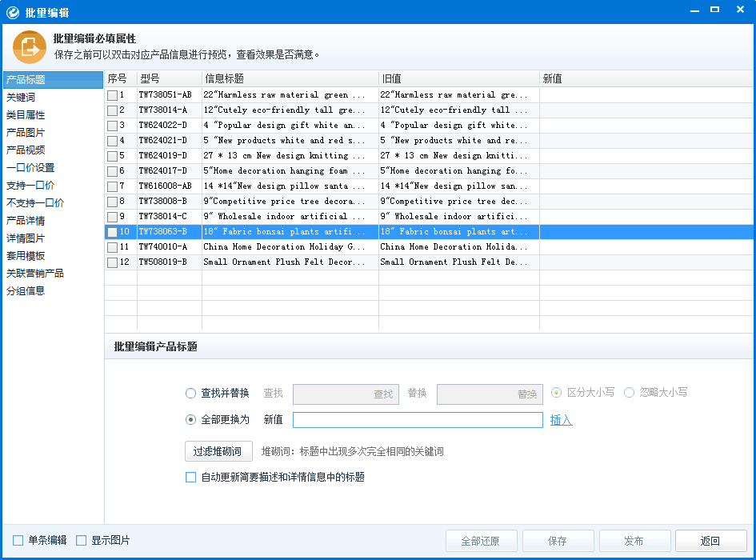Toggle the 单条编辑 checkbox
Screen dimensions: 756x560
tap(18, 541)
